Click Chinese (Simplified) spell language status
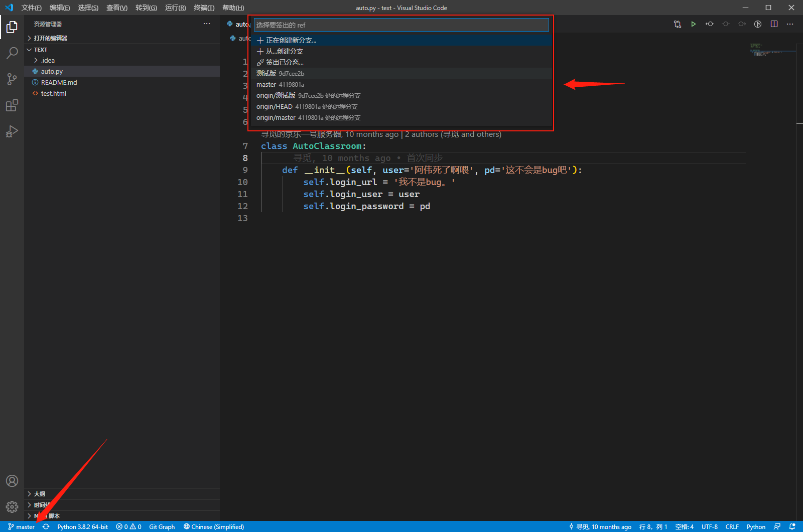Viewport: 803px width, 532px height. point(214,526)
